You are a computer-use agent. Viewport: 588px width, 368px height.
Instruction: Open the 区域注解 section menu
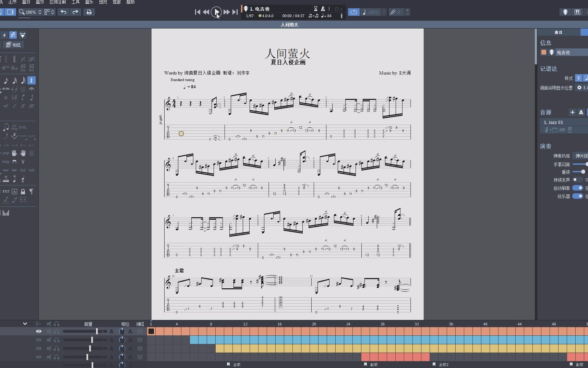click(58, 2)
